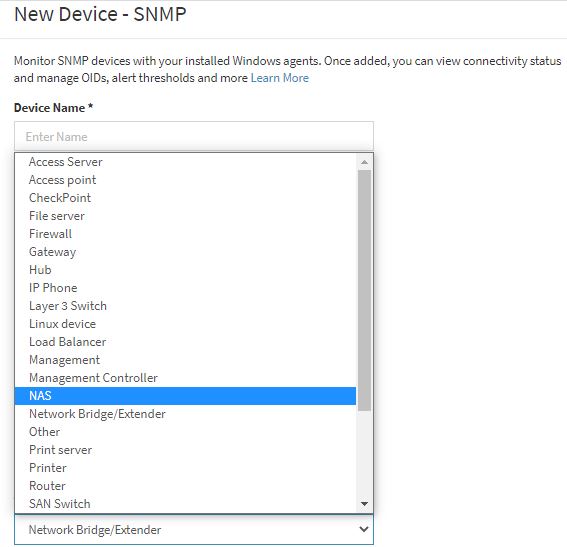Click the scrollbar down arrow in list
Image resolution: width=567 pixels, height=547 pixels.
364,504
